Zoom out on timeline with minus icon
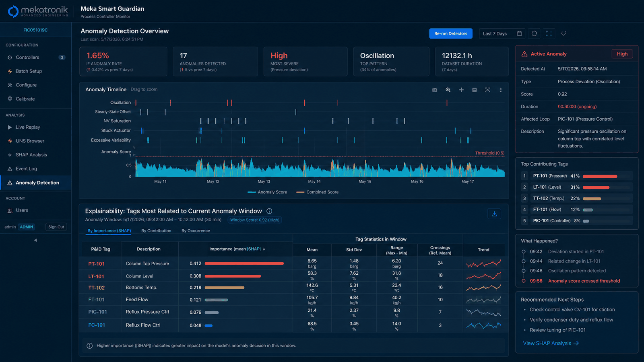644x362 pixels. click(x=475, y=90)
